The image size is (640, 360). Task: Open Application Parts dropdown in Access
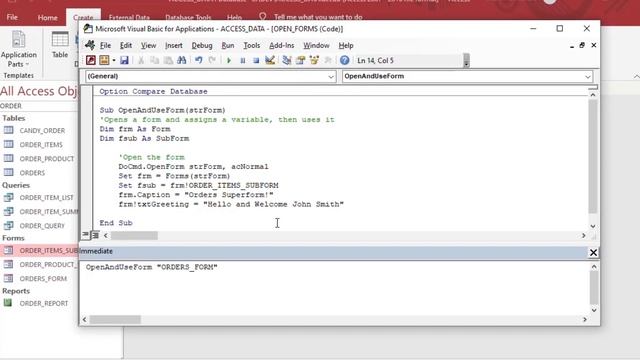coord(18,50)
